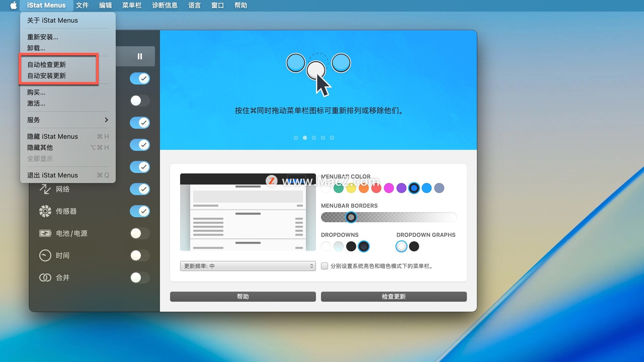The image size is (644, 362).
Task: Click the Time clock icon
Action: tap(45, 255)
